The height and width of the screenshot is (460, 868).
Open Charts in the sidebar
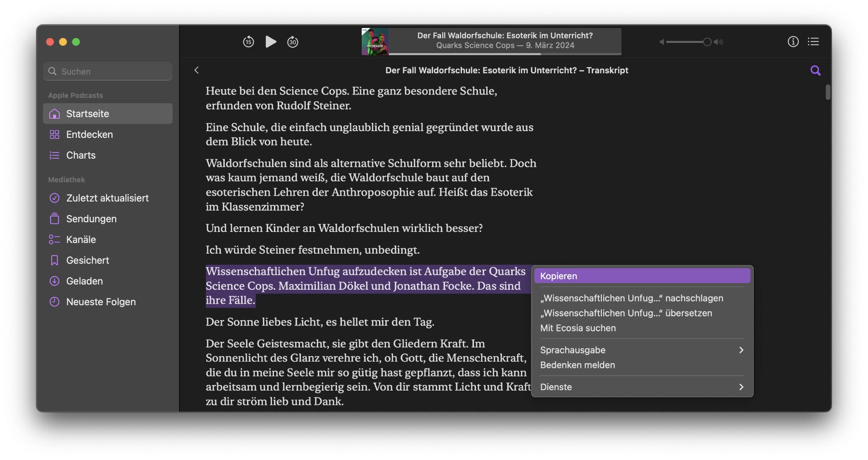(81, 155)
